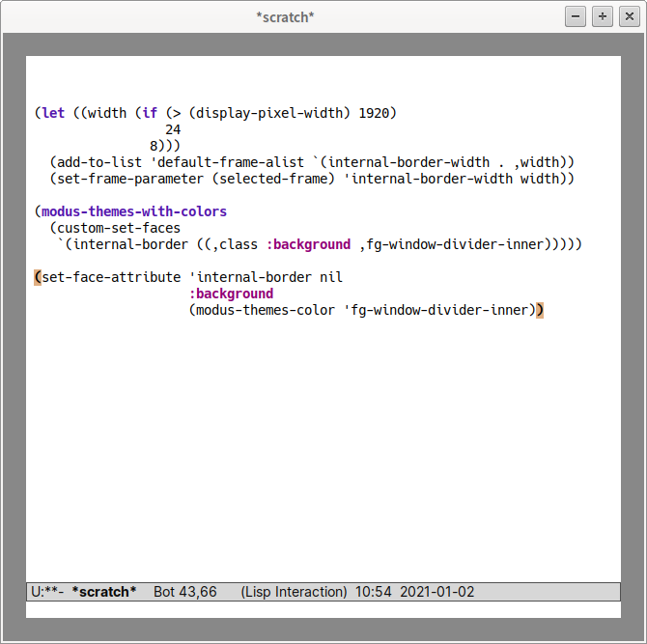Click 'U:**-' status in mode line
Viewport: 647px width, 644px height.
point(47,592)
